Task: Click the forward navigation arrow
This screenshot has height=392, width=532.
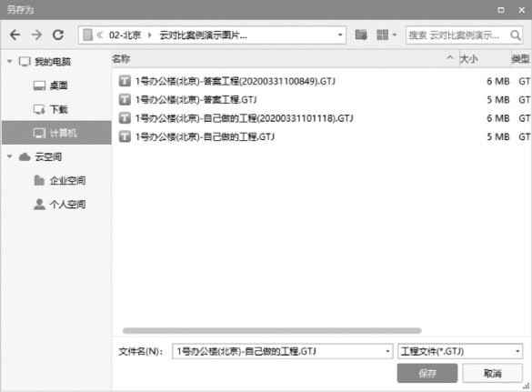Action: [x=36, y=35]
